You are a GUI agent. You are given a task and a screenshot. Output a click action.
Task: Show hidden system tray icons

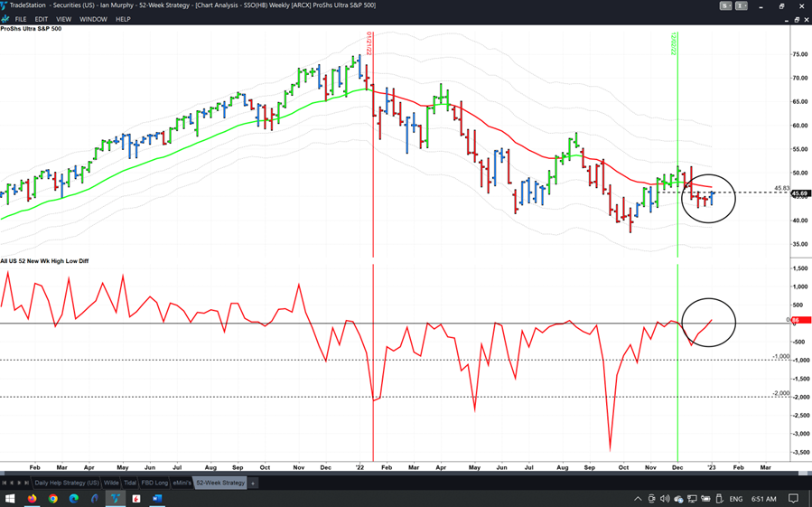(638, 499)
